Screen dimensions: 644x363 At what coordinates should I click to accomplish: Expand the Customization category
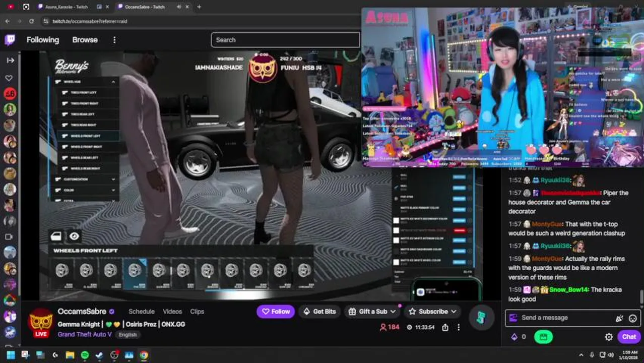pyautogui.click(x=84, y=179)
